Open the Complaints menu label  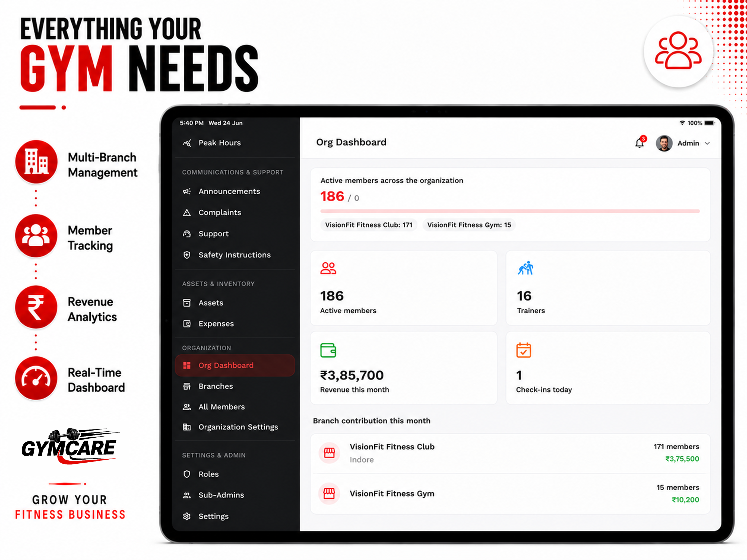[220, 213]
